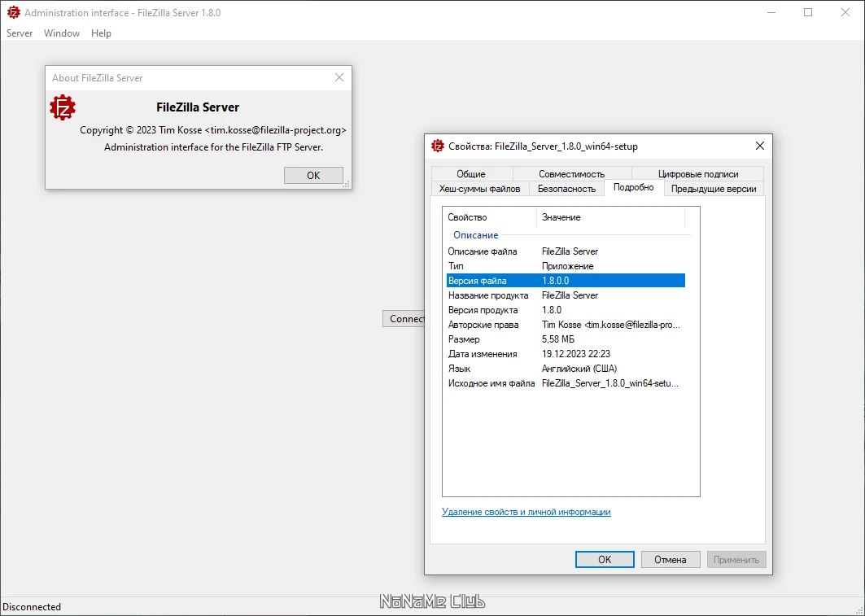The width and height of the screenshot is (865, 616).
Task: Click the FileZilla icon in Properties title bar
Action: click(x=438, y=146)
